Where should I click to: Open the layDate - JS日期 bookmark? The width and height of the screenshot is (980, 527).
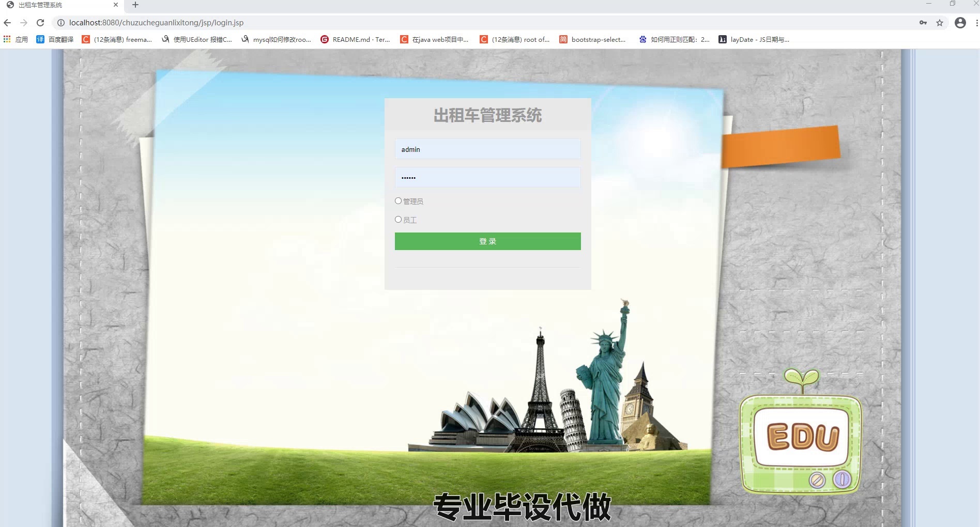click(x=754, y=39)
